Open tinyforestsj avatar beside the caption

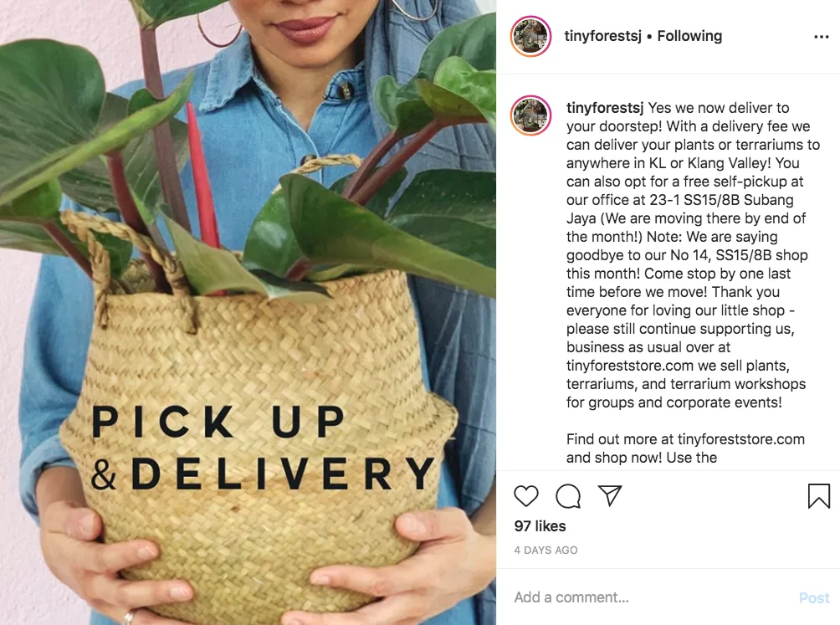[530, 115]
